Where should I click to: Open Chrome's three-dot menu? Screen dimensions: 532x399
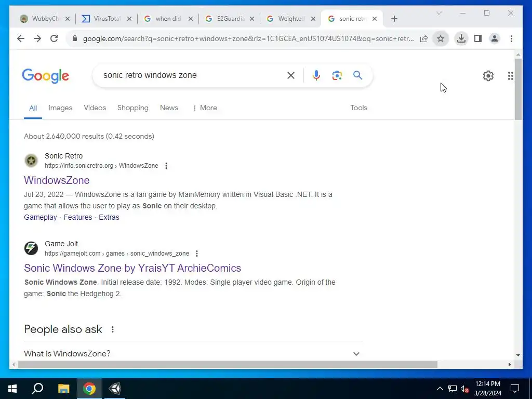[x=511, y=38]
